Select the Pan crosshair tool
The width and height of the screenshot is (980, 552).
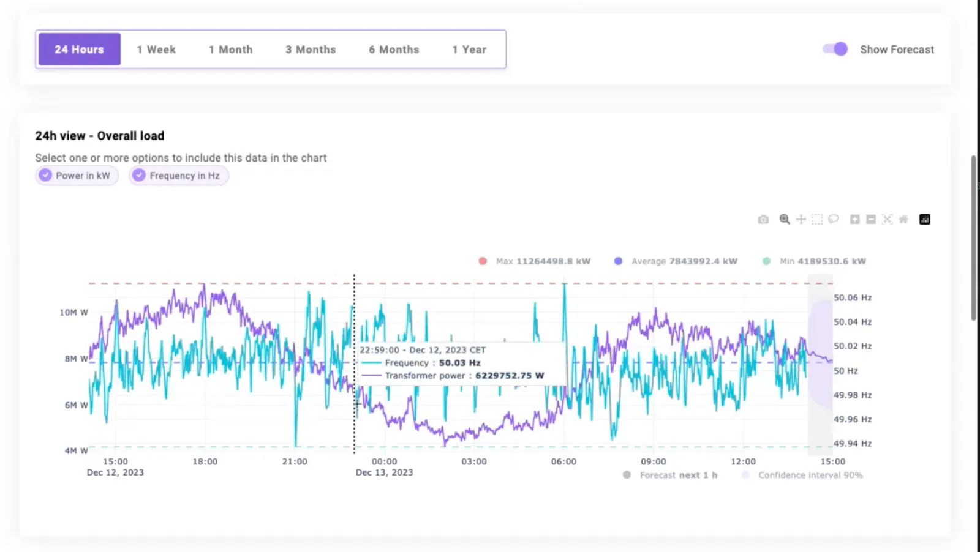pyautogui.click(x=801, y=219)
